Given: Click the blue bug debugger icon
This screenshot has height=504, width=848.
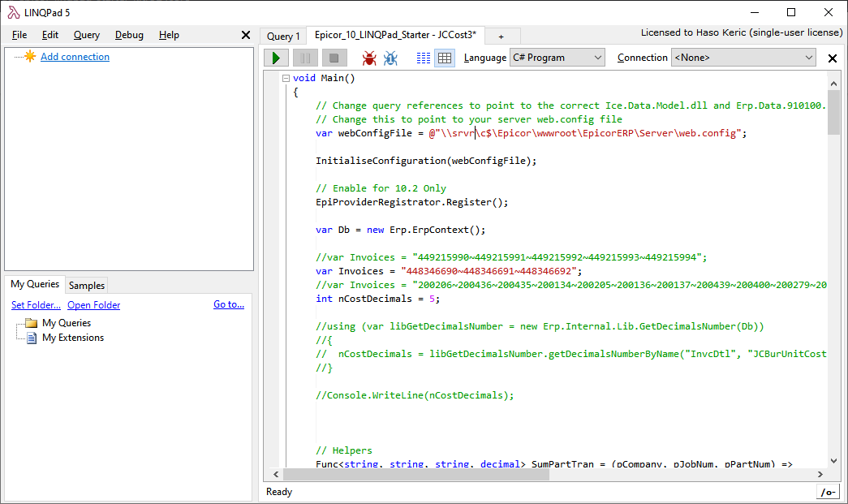Looking at the screenshot, I should tap(390, 58).
